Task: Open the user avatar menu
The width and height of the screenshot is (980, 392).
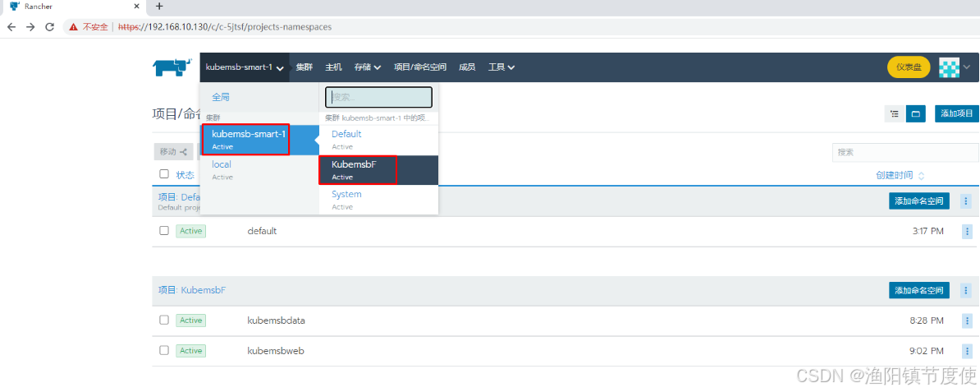Action: tap(949, 67)
